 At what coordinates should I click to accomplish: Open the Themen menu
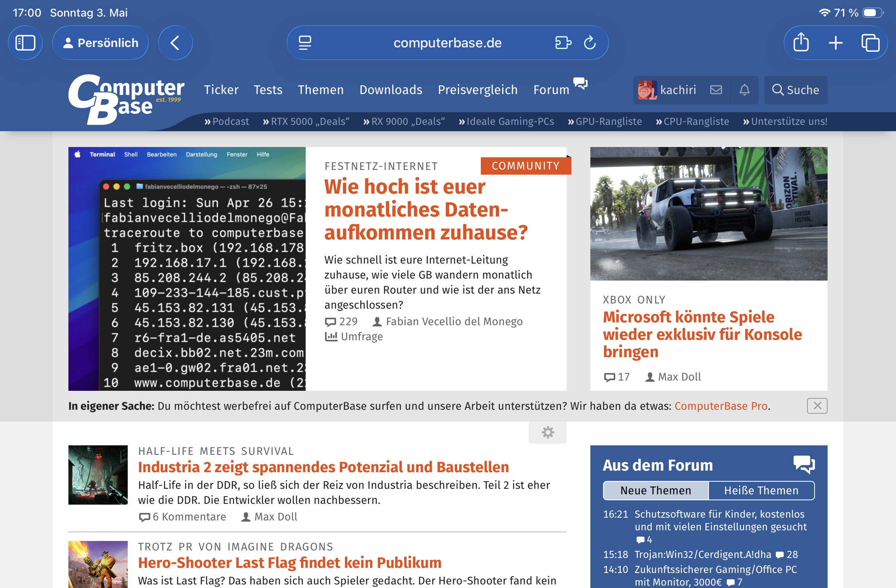pyautogui.click(x=321, y=90)
